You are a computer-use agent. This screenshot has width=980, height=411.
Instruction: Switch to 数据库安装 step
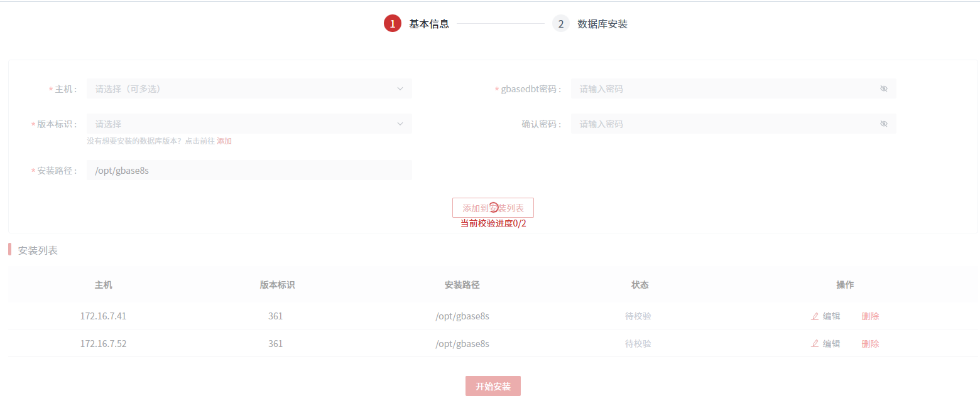click(x=602, y=24)
